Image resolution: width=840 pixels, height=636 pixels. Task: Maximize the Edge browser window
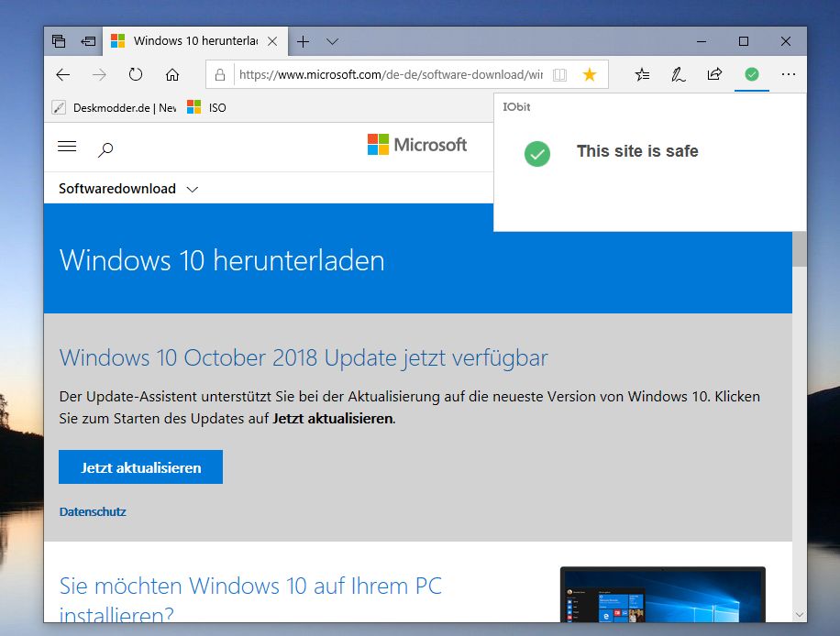coord(744,41)
